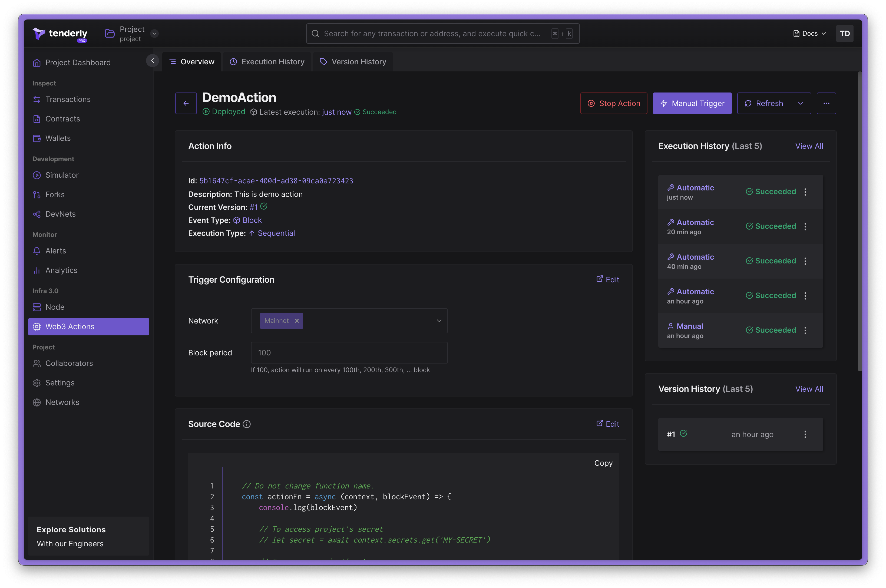This screenshot has width=886, height=588.
Task: Click the Deployed status label
Action: point(224,112)
